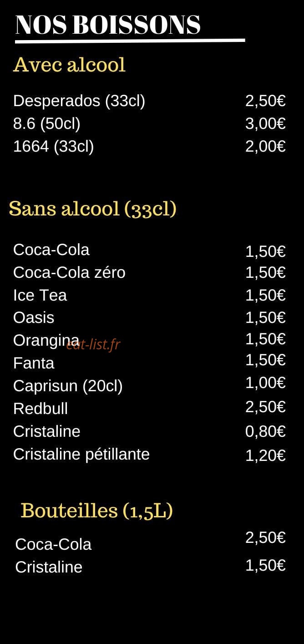Click the Oasis drink entry

coord(34,317)
